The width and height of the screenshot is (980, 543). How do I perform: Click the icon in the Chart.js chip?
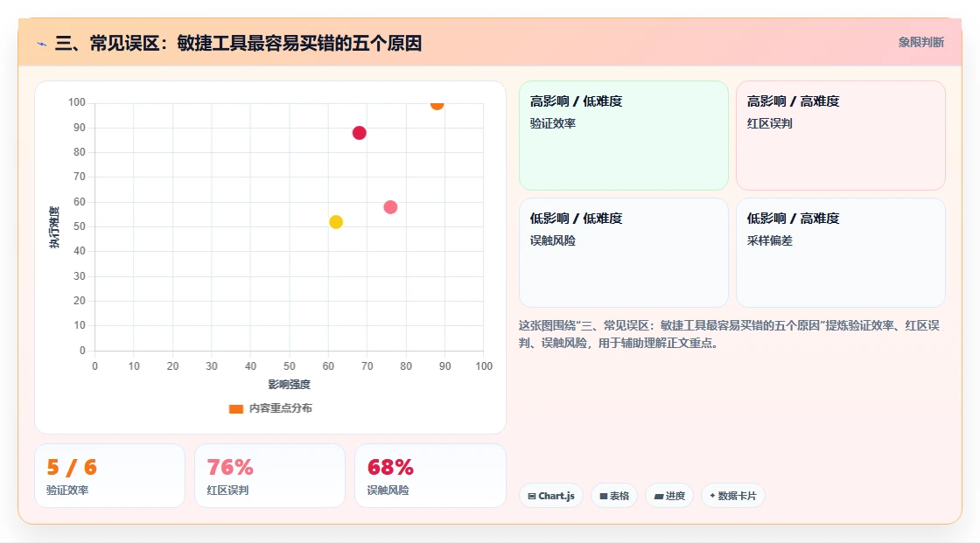(532, 496)
